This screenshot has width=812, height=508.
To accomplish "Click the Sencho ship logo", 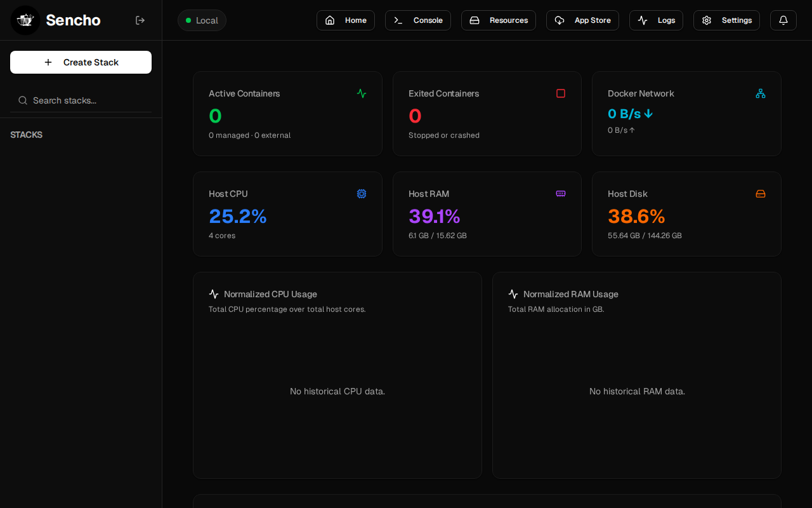I will (x=25, y=20).
